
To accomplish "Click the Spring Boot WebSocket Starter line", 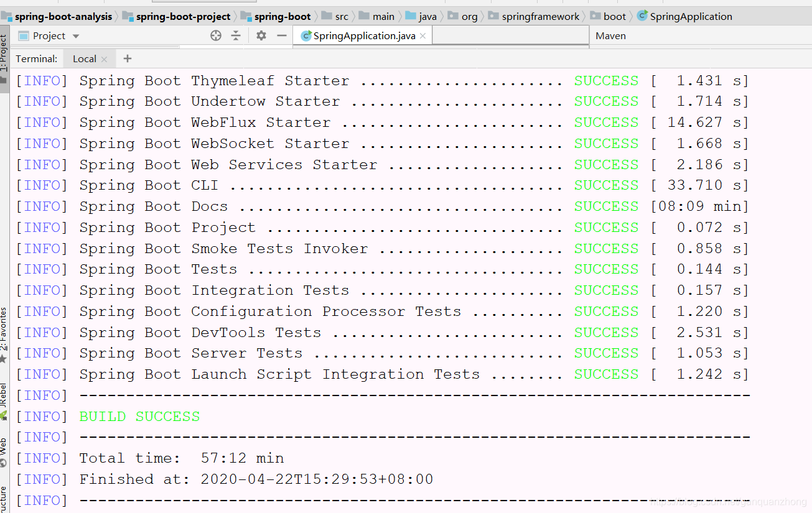I will (382, 144).
